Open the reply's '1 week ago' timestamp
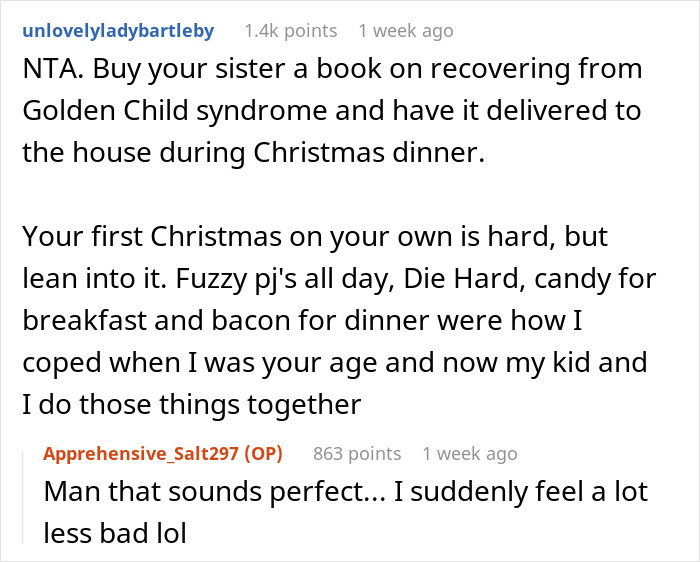The height and width of the screenshot is (562, 700). [x=469, y=454]
